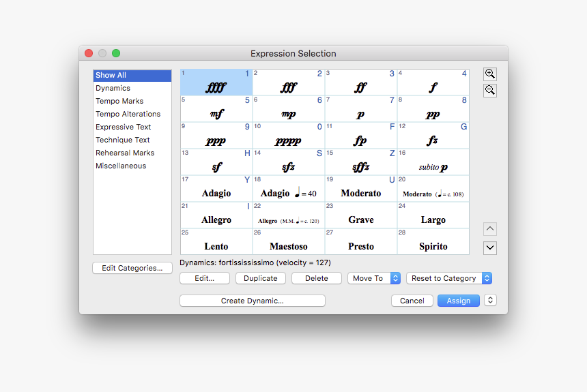
Task: Show the Miscellaneous category
Action: point(132,166)
